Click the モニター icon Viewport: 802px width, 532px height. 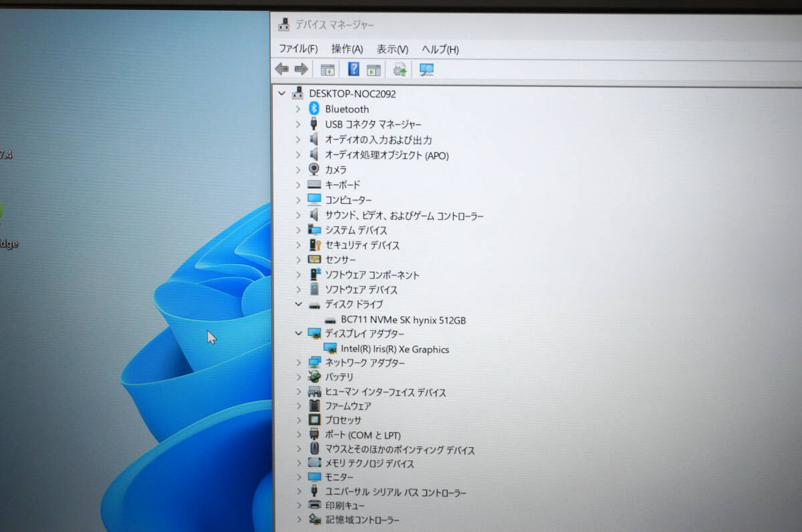click(x=315, y=477)
